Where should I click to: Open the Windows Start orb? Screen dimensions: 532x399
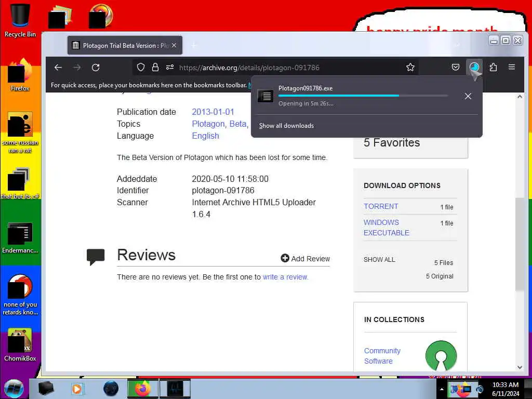[x=14, y=389]
